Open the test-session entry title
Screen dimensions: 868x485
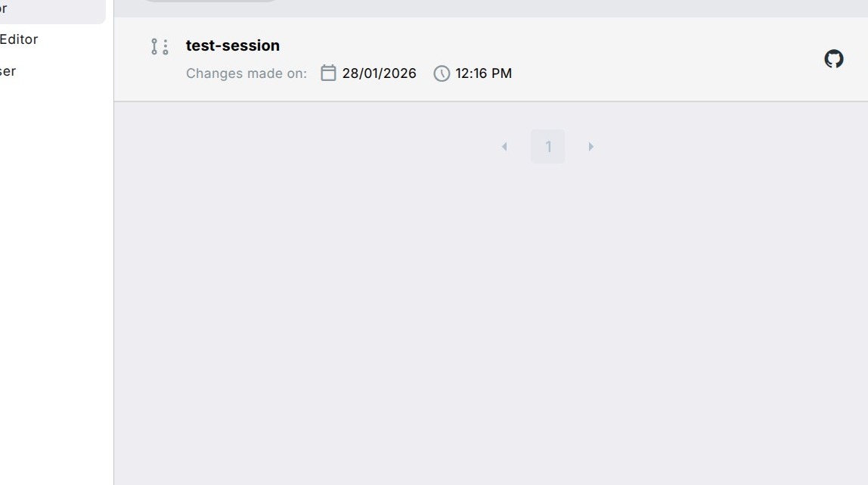(x=233, y=45)
